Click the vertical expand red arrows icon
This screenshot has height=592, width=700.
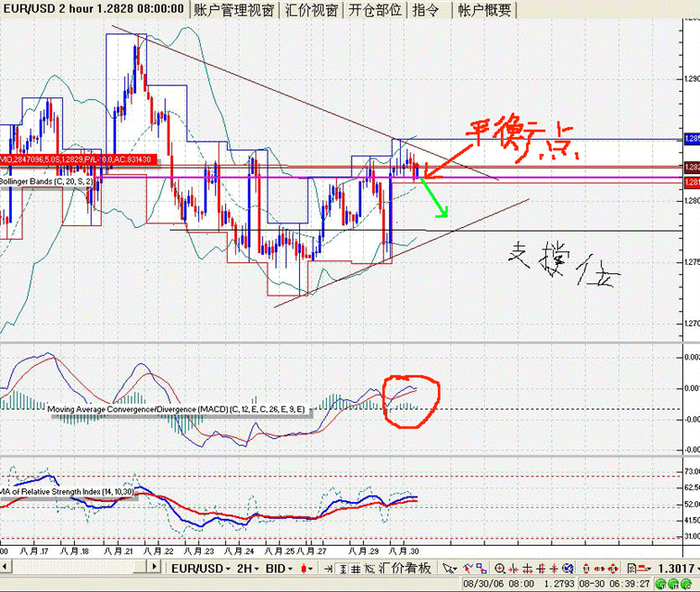tap(586, 568)
